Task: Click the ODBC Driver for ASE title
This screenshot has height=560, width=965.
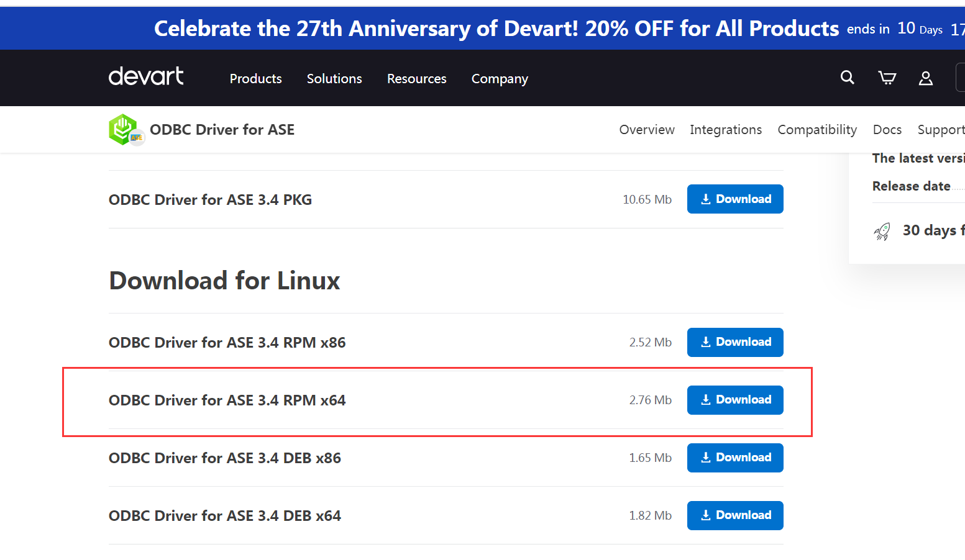Action: point(222,130)
